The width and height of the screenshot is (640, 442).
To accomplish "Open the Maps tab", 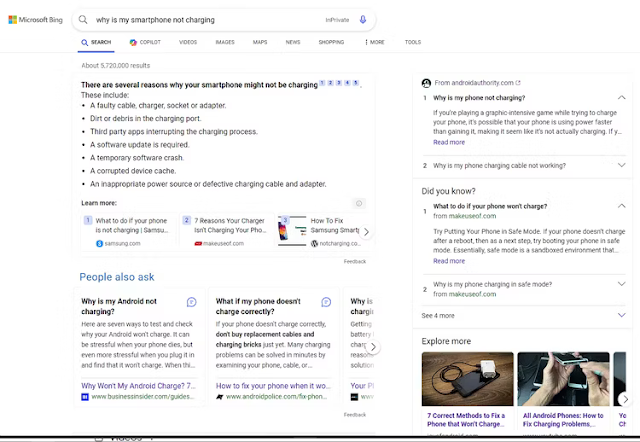I will [260, 42].
